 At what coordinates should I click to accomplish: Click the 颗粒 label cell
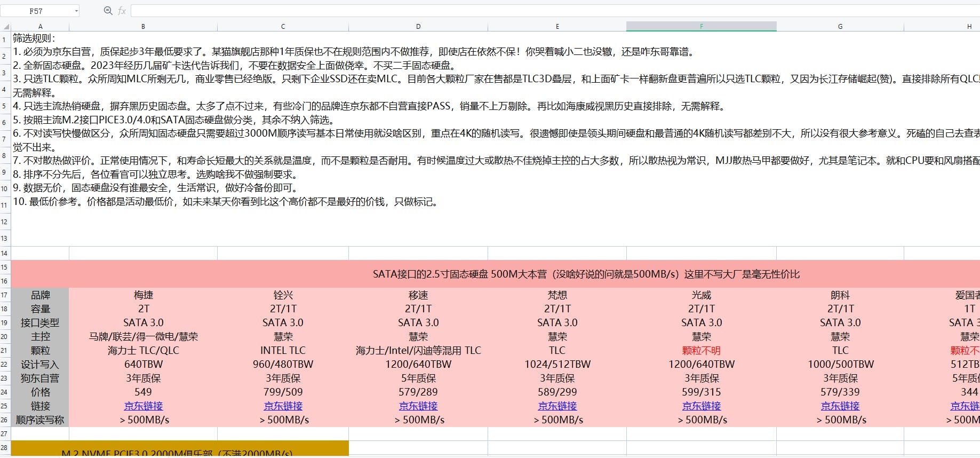click(40, 350)
